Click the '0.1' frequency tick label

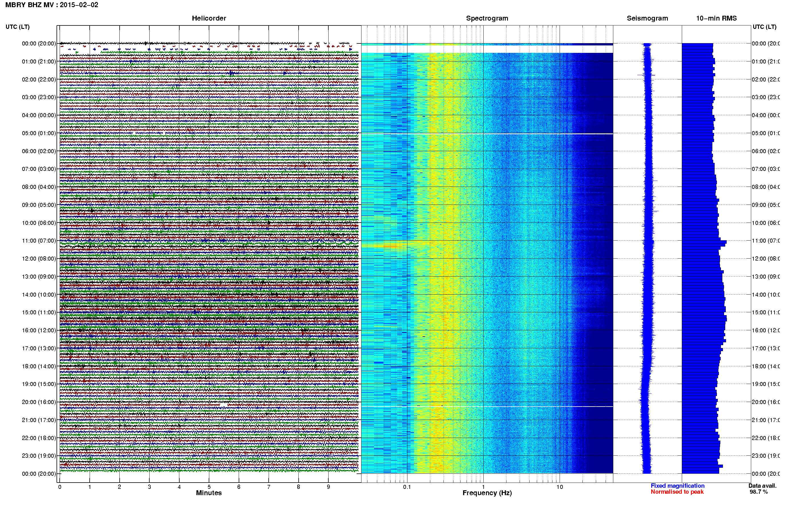pos(407,487)
